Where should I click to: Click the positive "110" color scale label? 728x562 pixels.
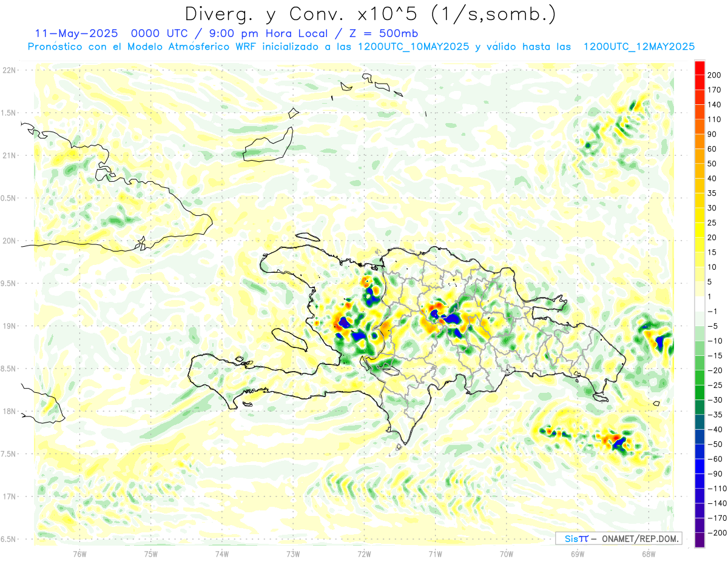point(715,119)
